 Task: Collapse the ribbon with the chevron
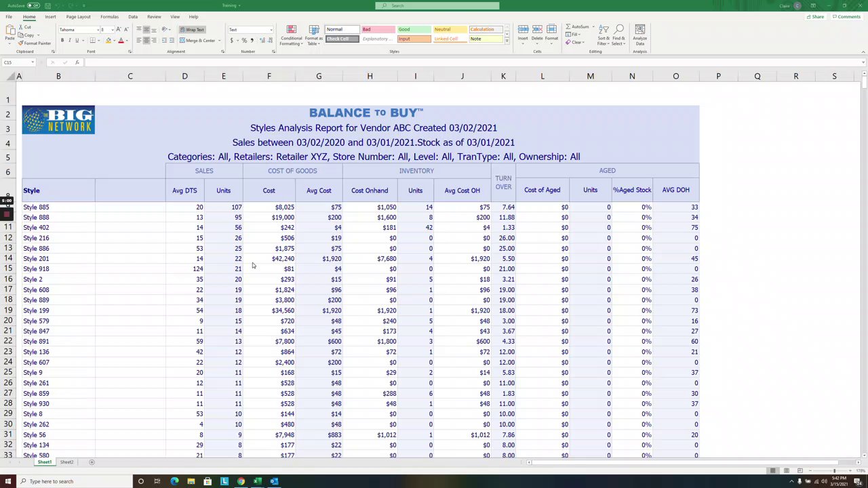[x=863, y=52]
